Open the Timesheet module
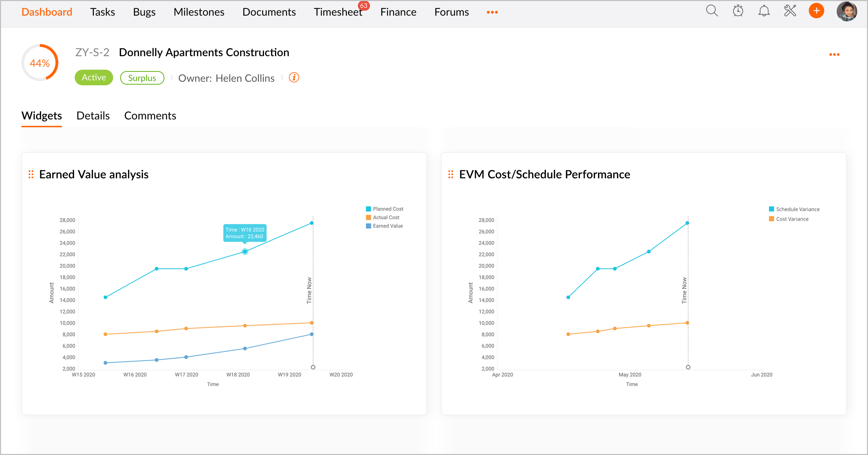The image size is (868, 455). click(338, 12)
